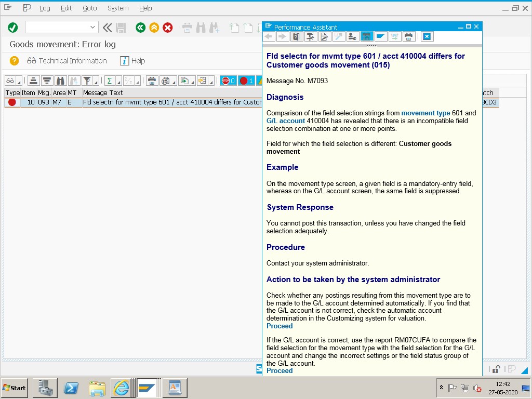Expand the Export dropdown arrow
The width and height of the screenshot is (532, 399).
193,82
